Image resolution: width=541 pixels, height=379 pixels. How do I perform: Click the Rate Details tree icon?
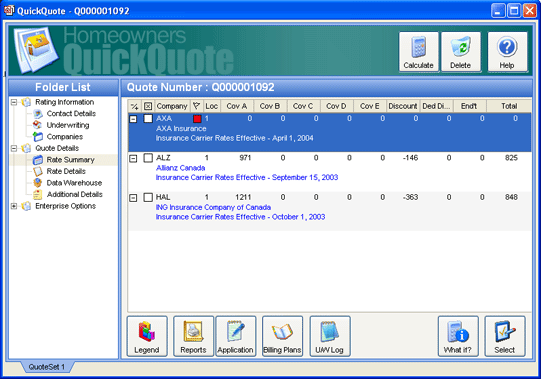pos(38,171)
